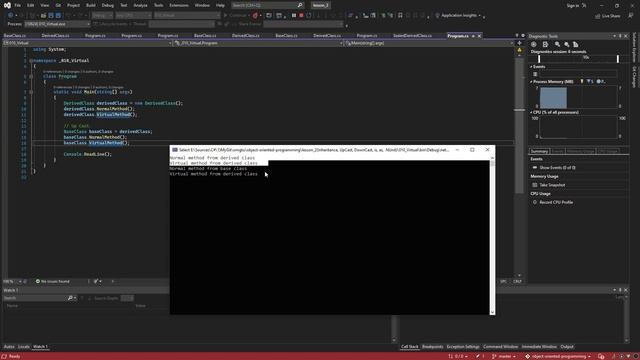Screen dimensions: 640x360
Task: Click Diagnostic Tools reset view icon
Action: 576,44
